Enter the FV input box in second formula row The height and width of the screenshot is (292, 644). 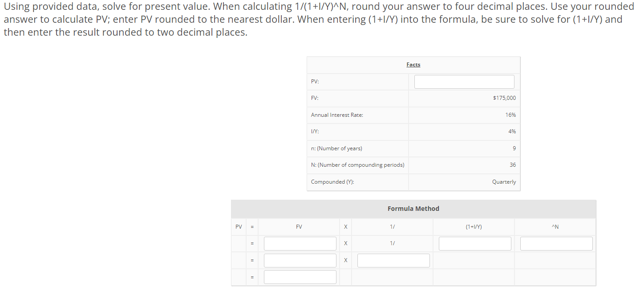tap(300, 243)
